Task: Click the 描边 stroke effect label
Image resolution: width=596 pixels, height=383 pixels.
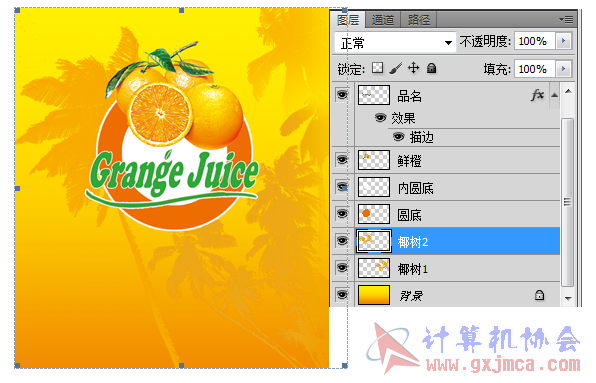Action: coord(422,137)
